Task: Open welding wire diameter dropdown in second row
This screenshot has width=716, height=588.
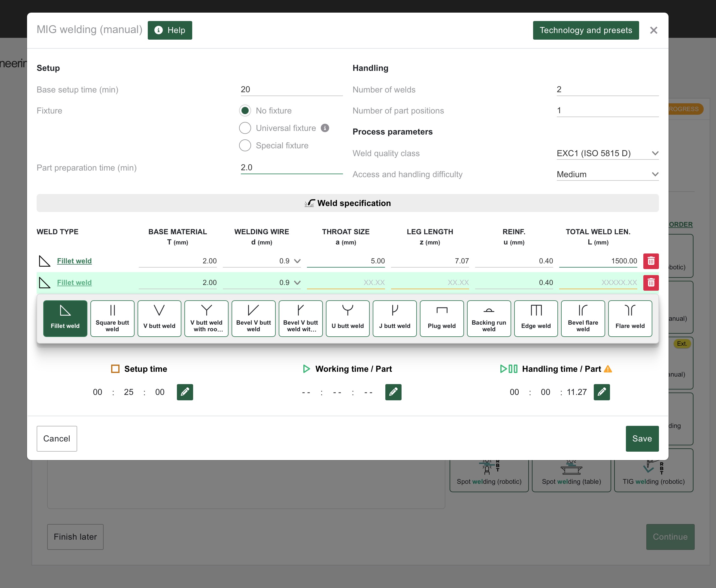Action: click(297, 283)
